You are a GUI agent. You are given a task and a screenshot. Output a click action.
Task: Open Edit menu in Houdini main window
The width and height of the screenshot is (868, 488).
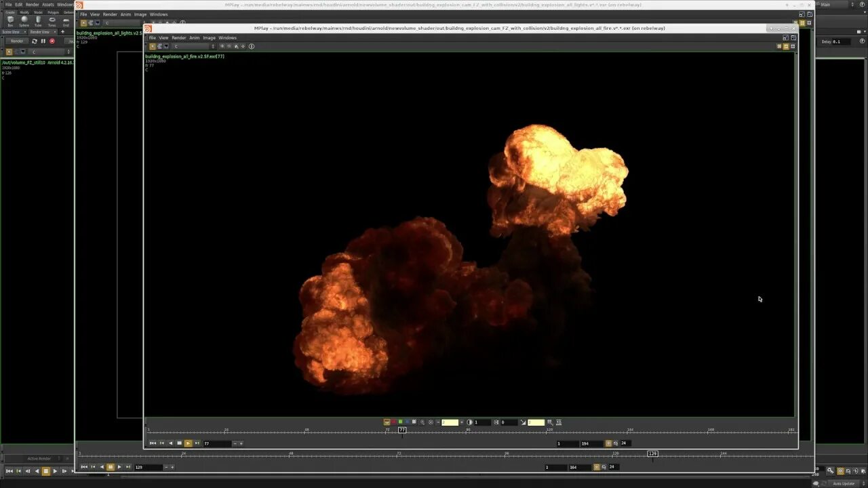pyautogui.click(x=19, y=5)
